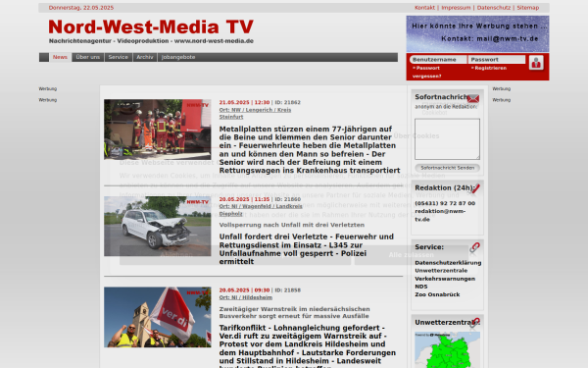This screenshot has width=588, height=368.
Task: Click the chain link icon beside Service heading
Action: point(474,247)
